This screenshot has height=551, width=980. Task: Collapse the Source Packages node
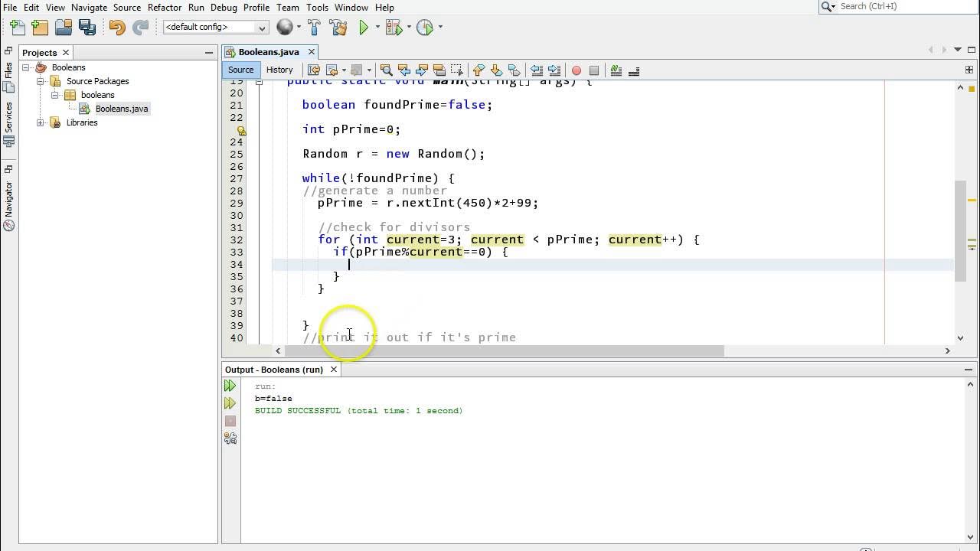pos(41,81)
